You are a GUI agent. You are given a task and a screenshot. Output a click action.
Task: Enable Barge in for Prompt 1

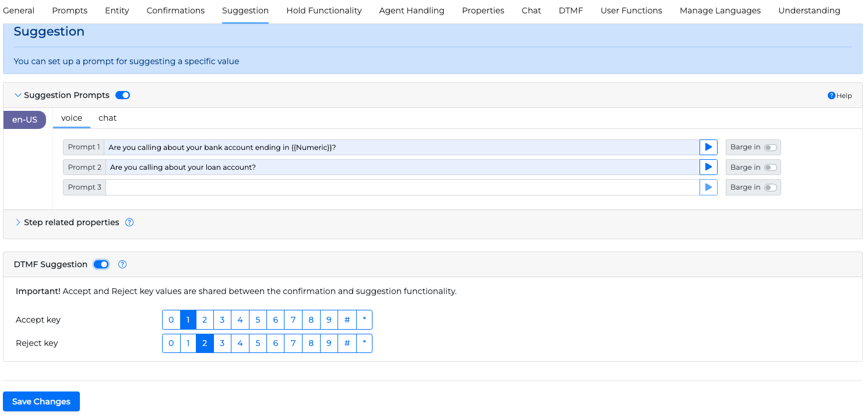point(770,148)
